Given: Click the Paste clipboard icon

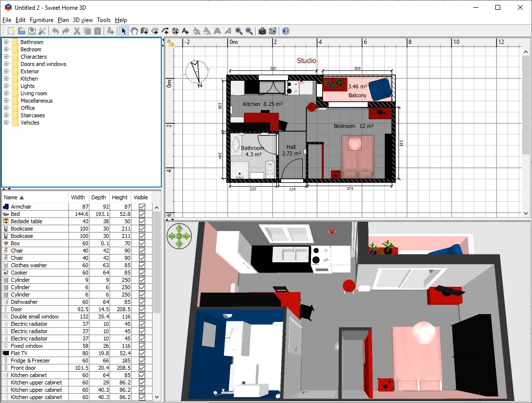Looking at the screenshot, I should point(98,31).
